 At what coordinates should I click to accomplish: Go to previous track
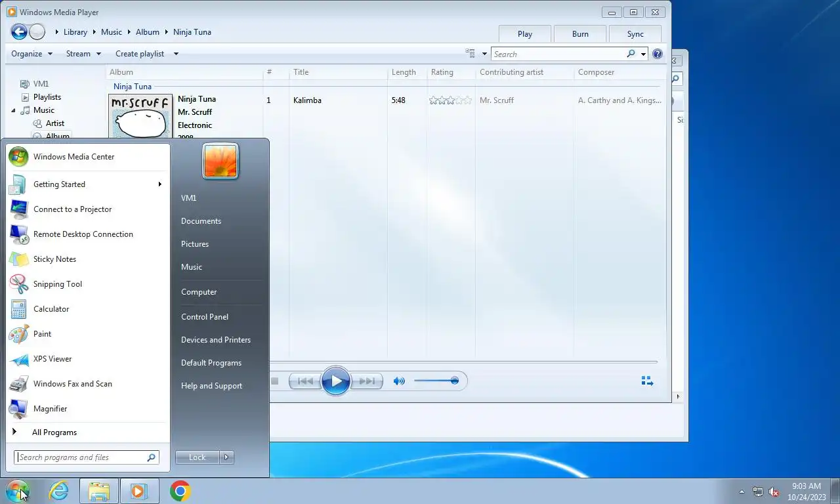[305, 381]
